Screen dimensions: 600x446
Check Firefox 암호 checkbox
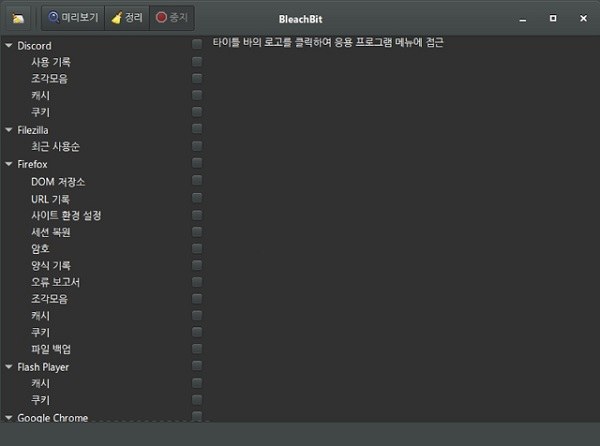tap(197, 249)
